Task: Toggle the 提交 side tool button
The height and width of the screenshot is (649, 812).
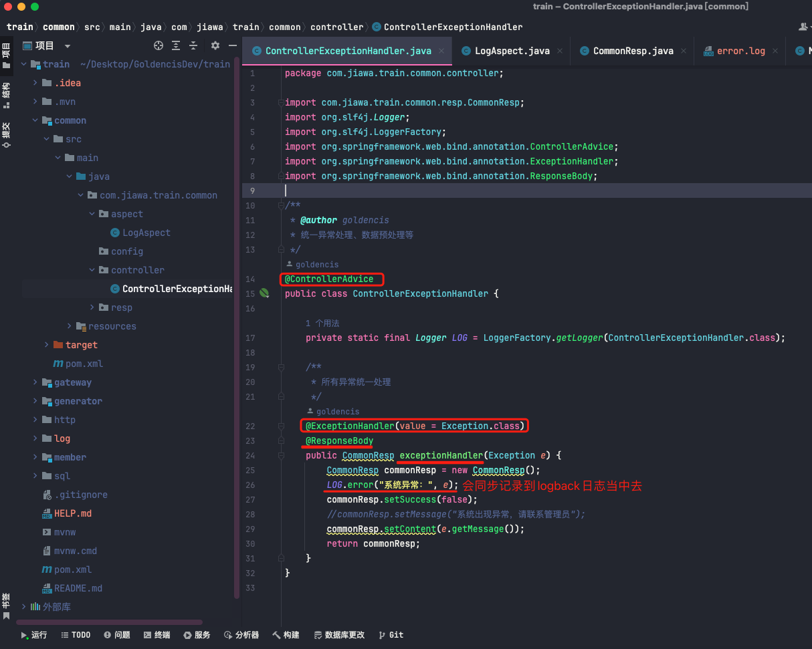Action: tap(7, 134)
